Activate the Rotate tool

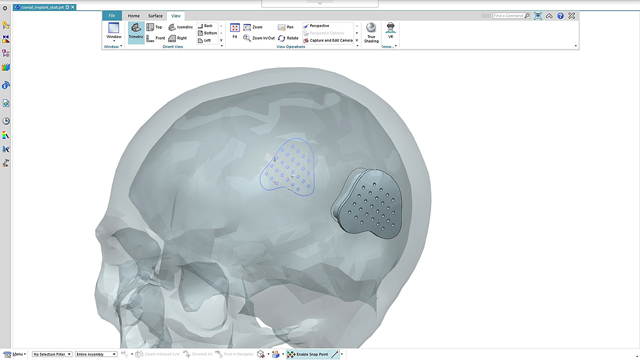[x=288, y=38]
